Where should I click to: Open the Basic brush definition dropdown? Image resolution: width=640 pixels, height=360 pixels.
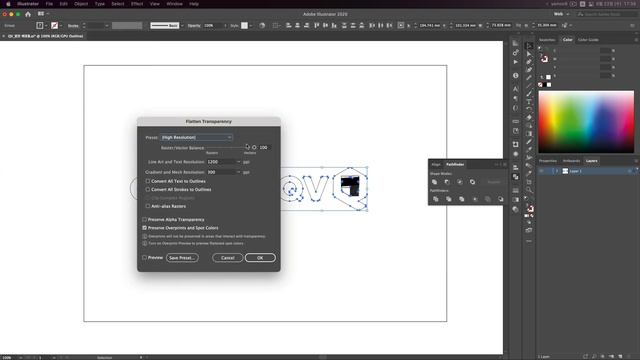click(x=182, y=25)
